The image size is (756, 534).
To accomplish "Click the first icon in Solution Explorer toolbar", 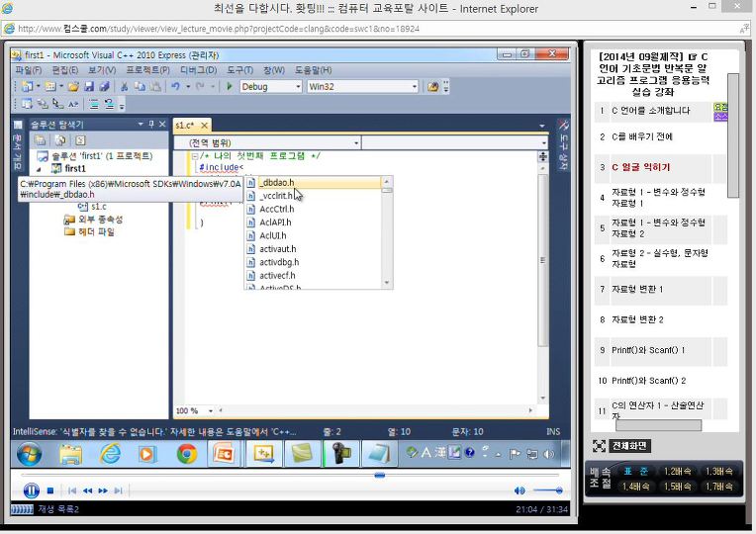I will tap(40, 140).
